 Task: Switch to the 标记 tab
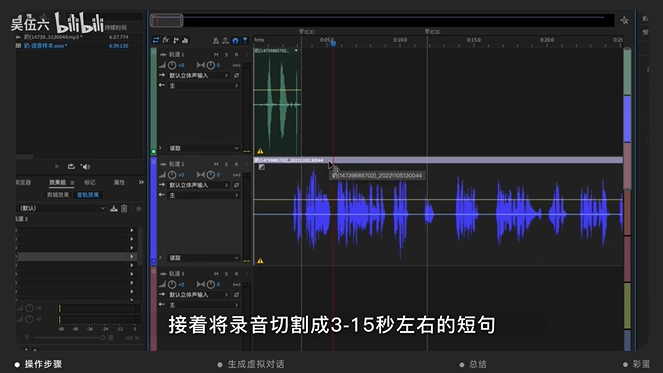[90, 182]
